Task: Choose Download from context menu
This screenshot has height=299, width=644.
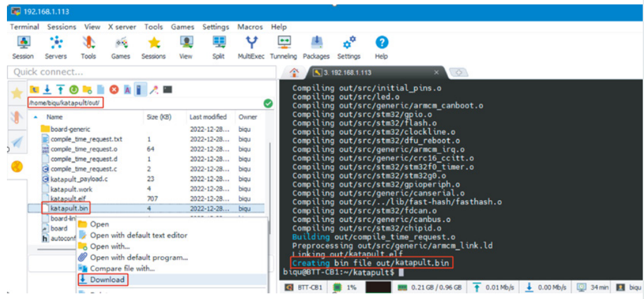Action: (x=107, y=279)
